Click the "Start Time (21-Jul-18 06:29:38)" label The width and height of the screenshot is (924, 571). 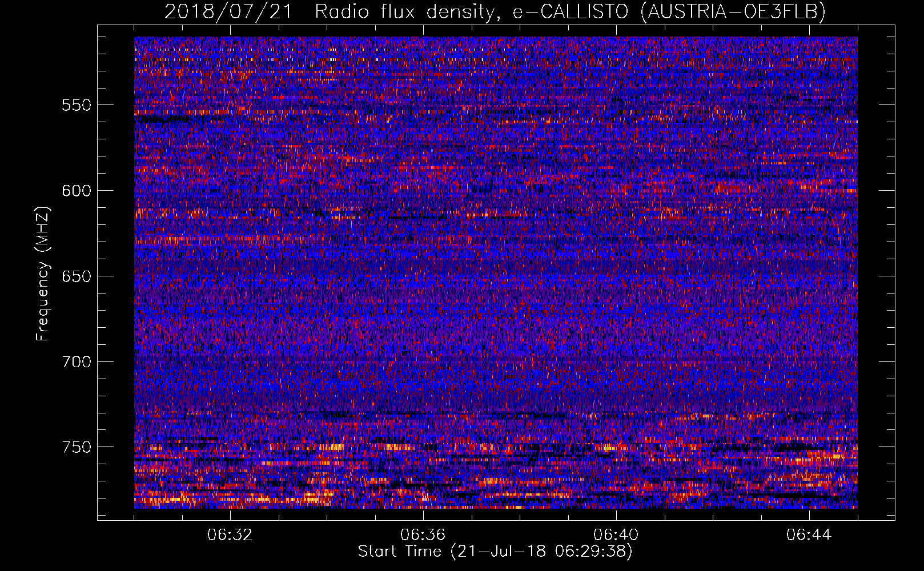(495, 552)
